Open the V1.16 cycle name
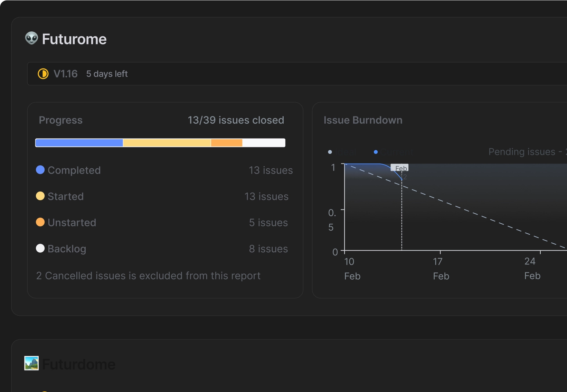 [66, 74]
